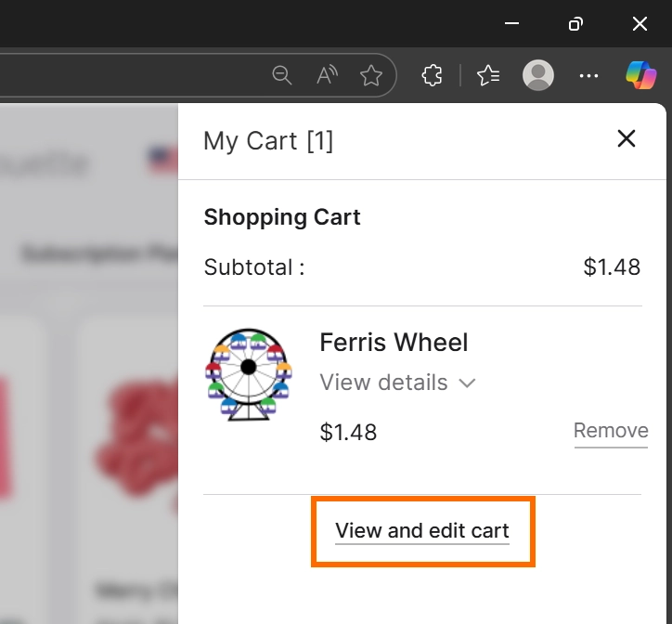672x624 pixels.
Task: Click the dropdown chevron beside View details
Action: click(x=468, y=383)
